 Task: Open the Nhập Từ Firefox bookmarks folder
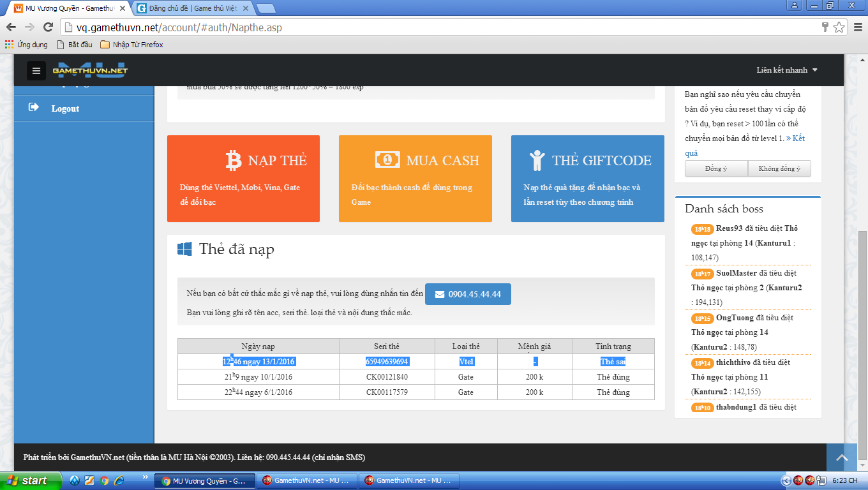click(x=131, y=45)
